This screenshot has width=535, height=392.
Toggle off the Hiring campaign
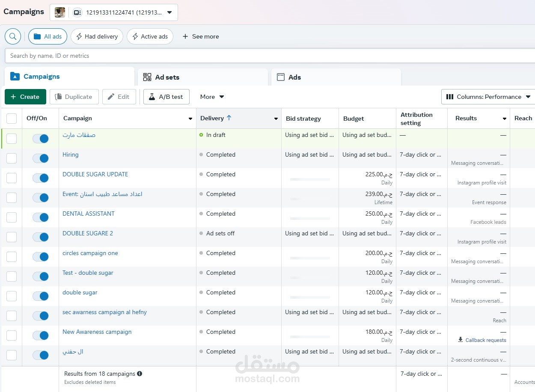41,158
